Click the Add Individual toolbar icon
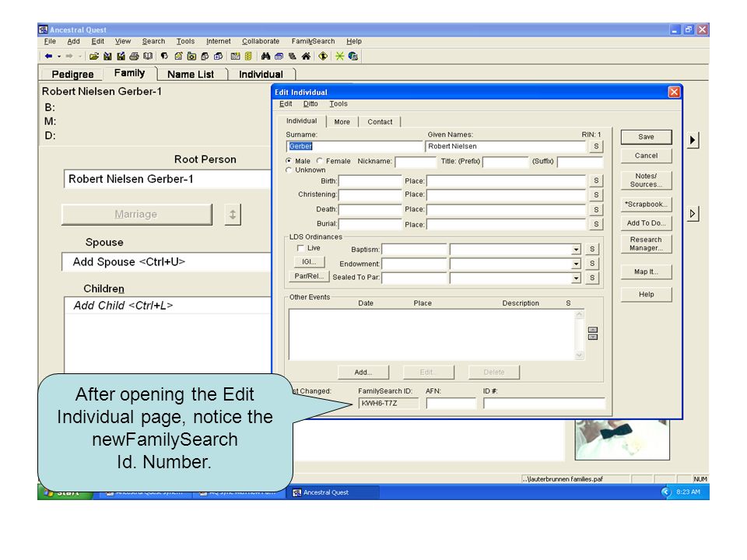 (x=205, y=56)
